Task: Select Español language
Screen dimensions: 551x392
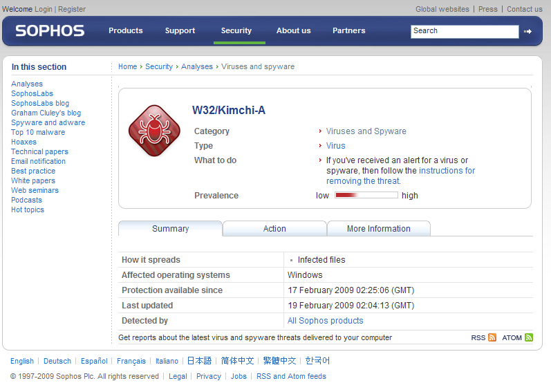Action: (x=94, y=361)
